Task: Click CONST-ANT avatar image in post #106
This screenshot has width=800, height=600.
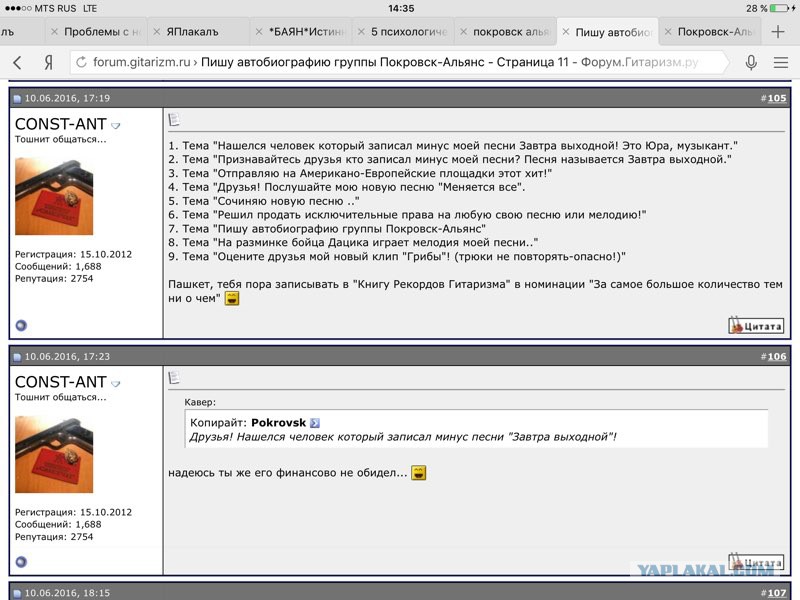Action: pyautogui.click(x=54, y=455)
